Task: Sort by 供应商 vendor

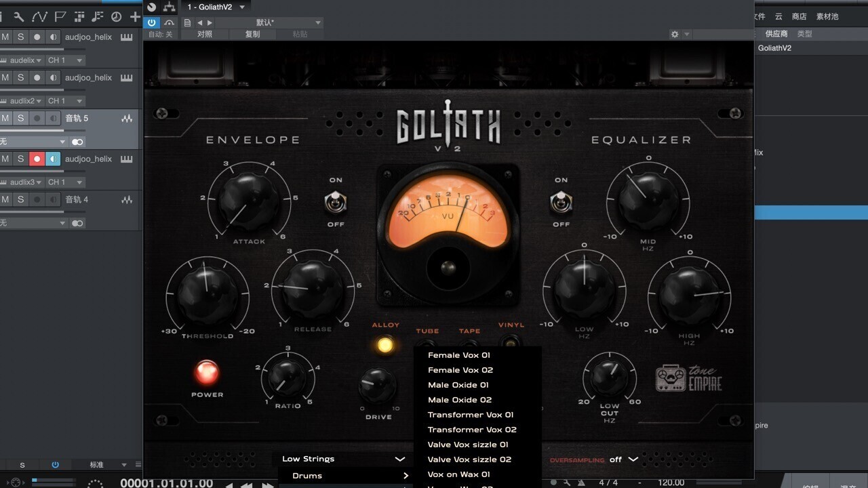Action: tap(776, 34)
